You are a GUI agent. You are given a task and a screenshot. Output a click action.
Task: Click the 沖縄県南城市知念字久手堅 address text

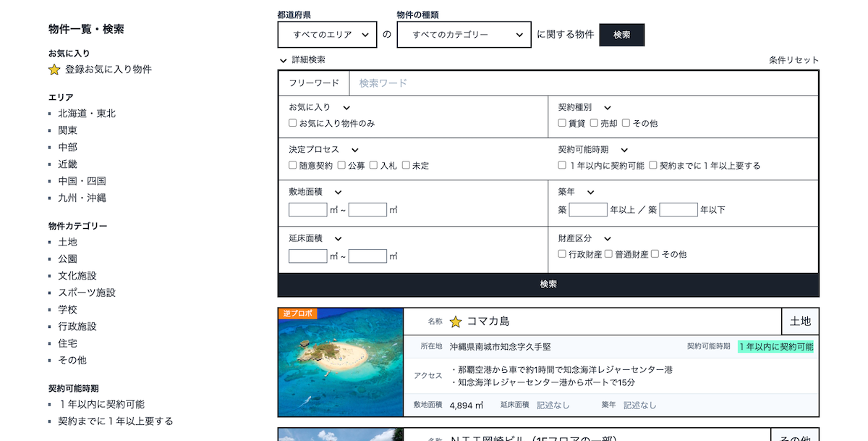pos(501,347)
